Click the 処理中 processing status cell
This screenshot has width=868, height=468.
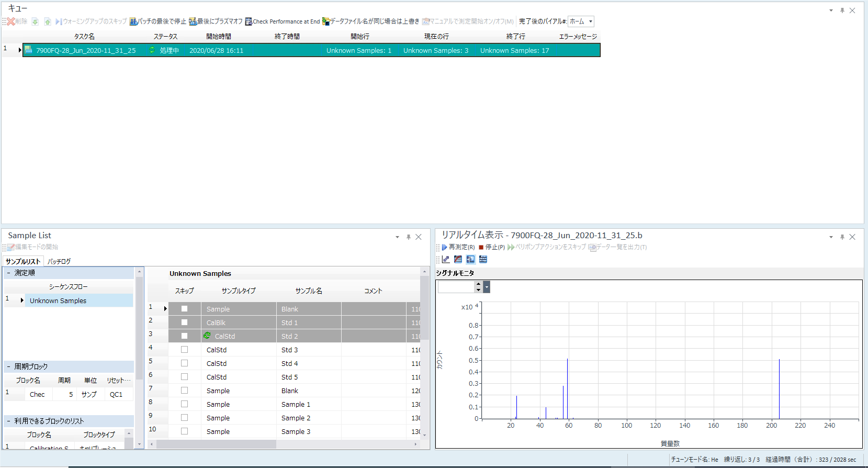click(169, 50)
